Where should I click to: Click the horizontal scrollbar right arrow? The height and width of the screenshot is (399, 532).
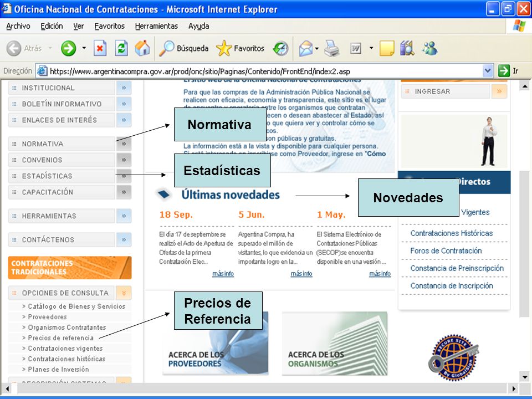pos(514,389)
